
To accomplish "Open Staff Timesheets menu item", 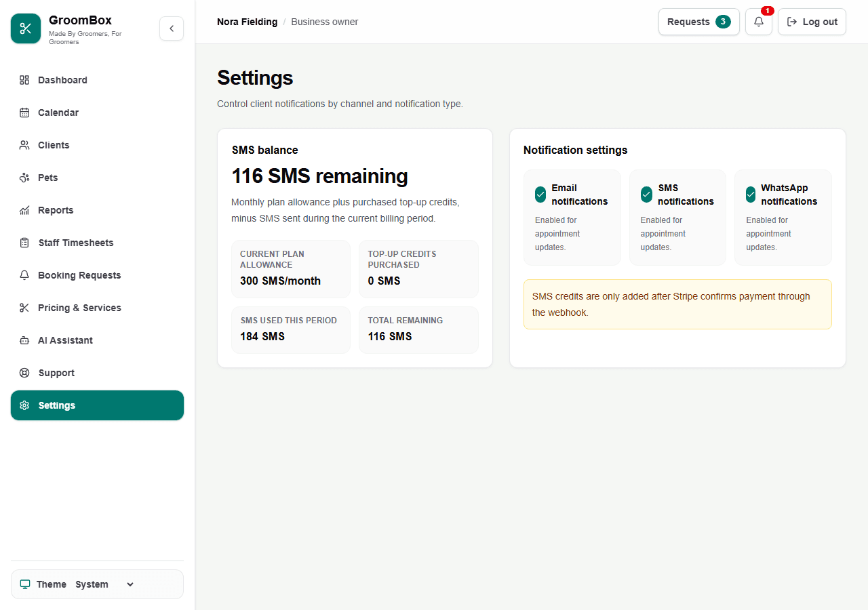I will [97, 243].
